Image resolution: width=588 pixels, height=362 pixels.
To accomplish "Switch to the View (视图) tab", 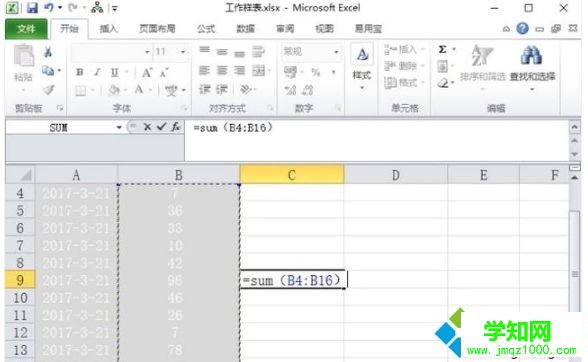I will click(324, 29).
